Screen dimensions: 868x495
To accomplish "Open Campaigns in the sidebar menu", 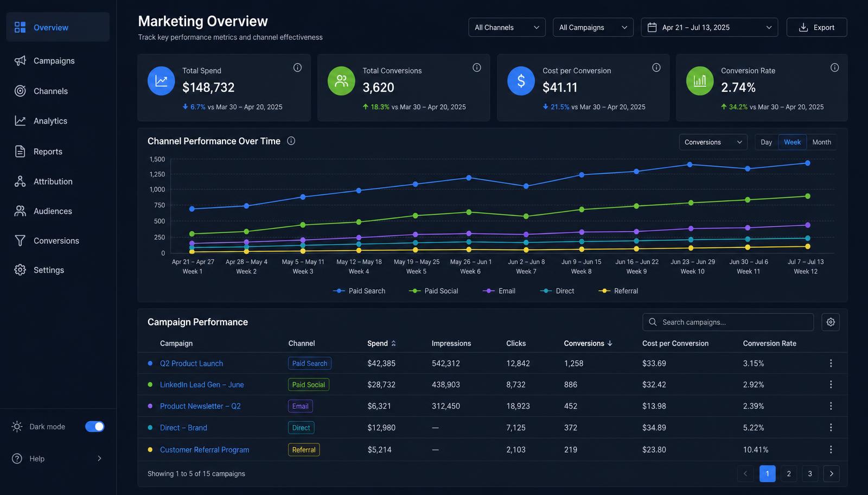I will pos(58,61).
